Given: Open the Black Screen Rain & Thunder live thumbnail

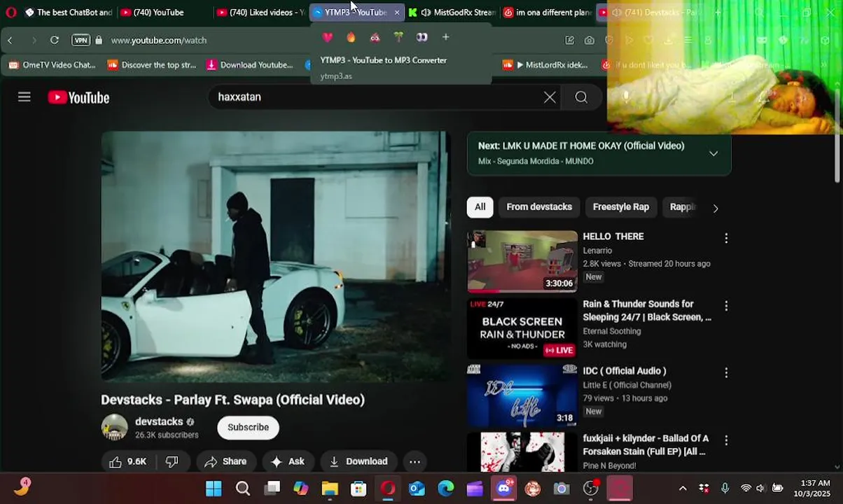Looking at the screenshot, I should click(522, 328).
